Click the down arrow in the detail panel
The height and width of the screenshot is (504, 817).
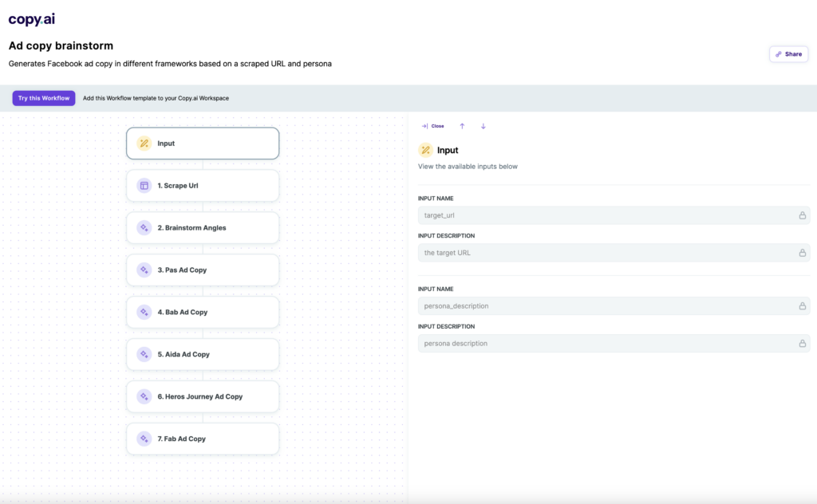coord(483,126)
